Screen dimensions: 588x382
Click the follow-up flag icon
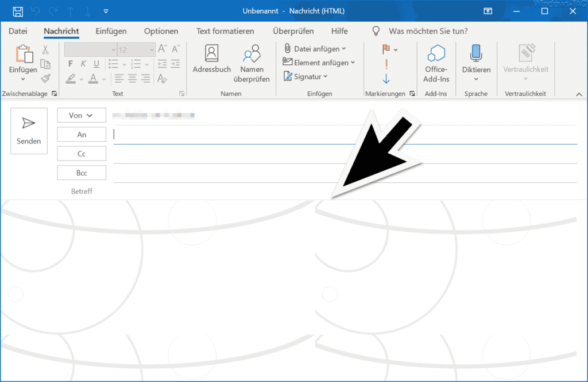[x=386, y=49]
